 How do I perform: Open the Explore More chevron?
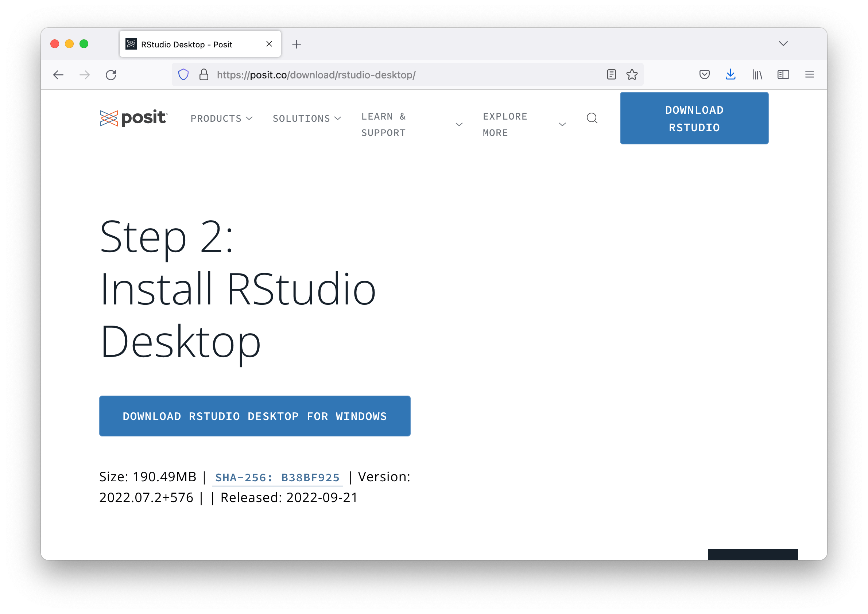[x=562, y=124]
